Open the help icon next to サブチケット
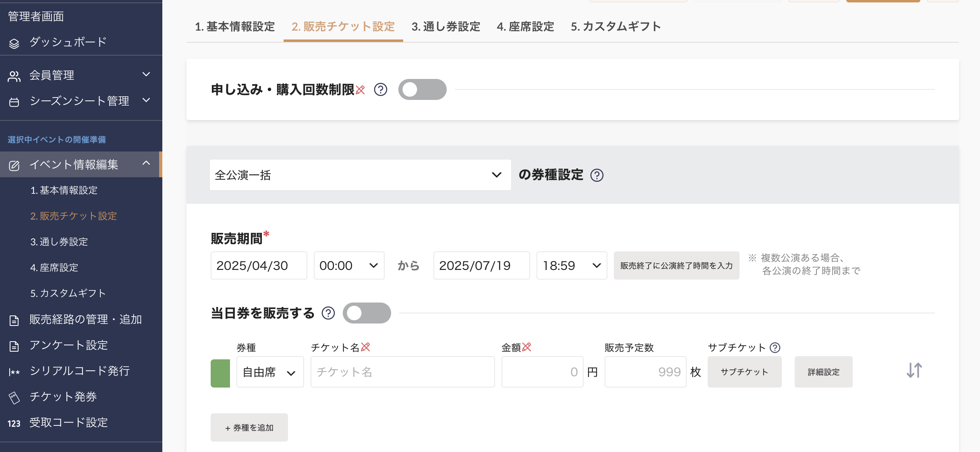Viewport: 980px width, 452px height. 775,347
